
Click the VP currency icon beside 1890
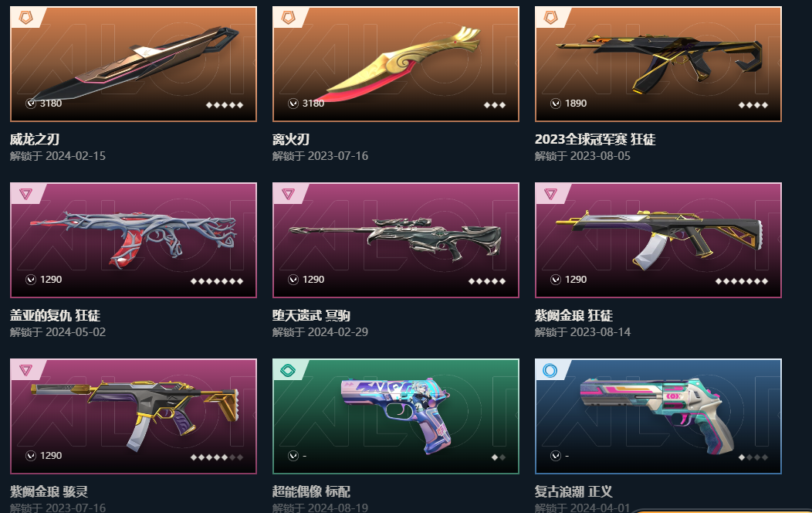pos(556,104)
